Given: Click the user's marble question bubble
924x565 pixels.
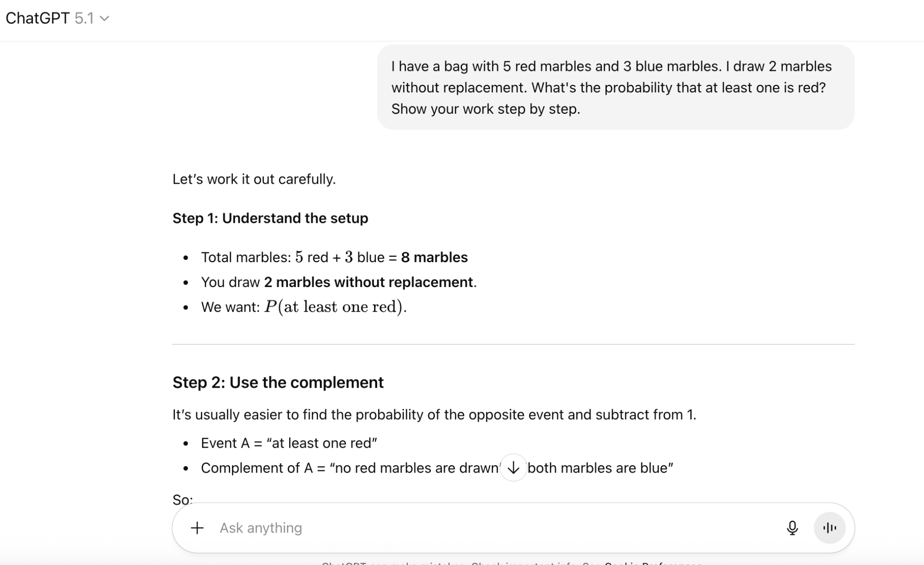Looking at the screenshot, I should [x=615, y=87].
